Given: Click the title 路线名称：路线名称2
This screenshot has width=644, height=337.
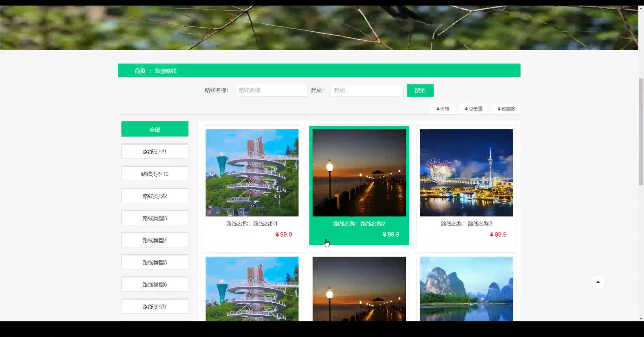Looking at the screenshot, I should click(x=359, y=224).
